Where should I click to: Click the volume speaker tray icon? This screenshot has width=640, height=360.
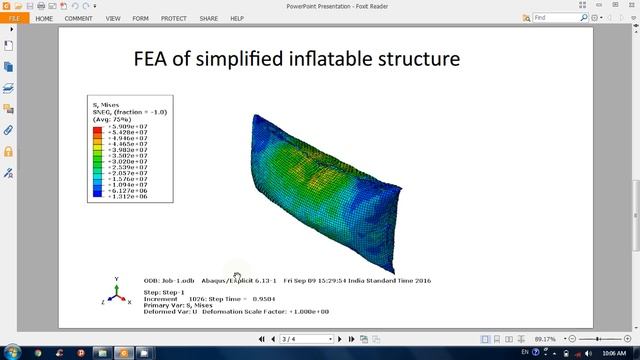click(x=588, y=353)
